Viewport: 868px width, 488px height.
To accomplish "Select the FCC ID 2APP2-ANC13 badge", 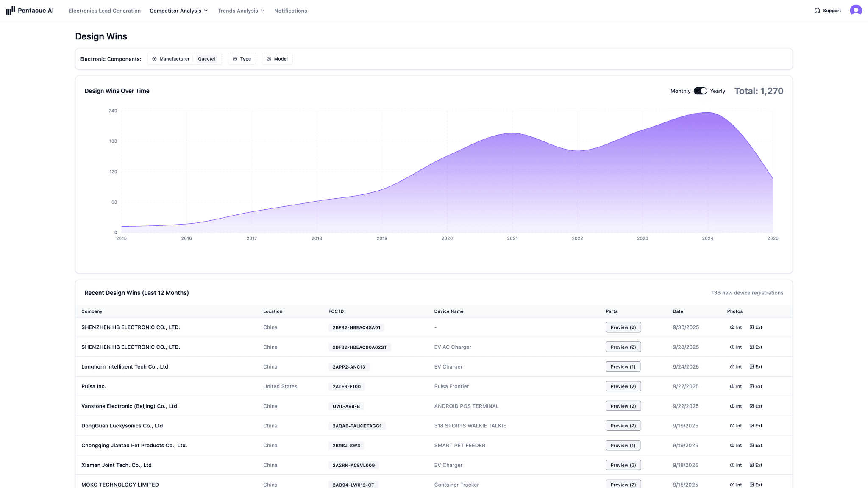I will coord(349,366).
